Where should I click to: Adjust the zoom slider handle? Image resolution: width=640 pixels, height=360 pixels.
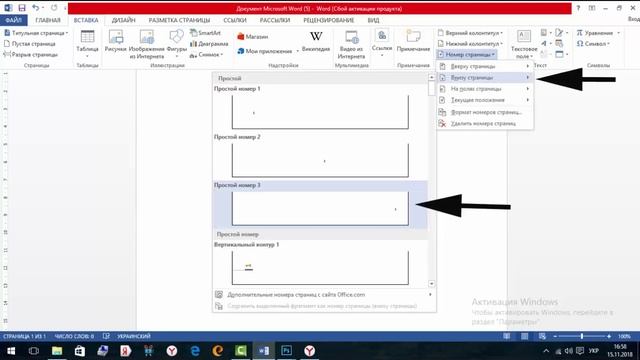[x=582, y=336]
